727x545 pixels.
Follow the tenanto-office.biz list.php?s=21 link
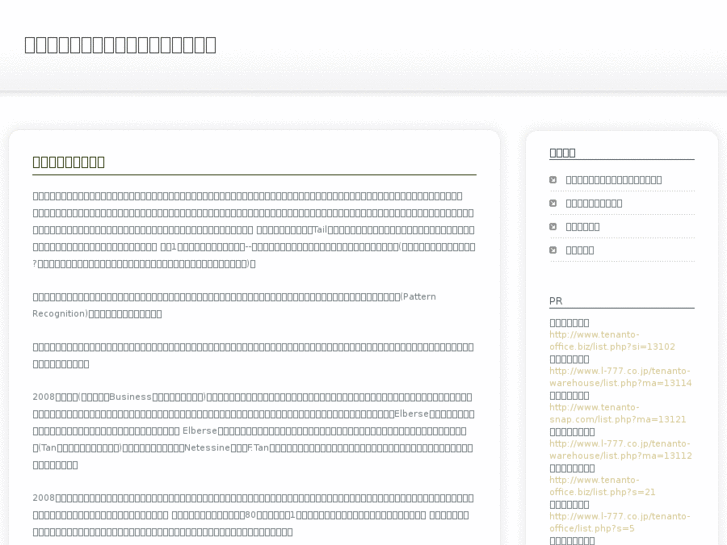pos(602,486)
